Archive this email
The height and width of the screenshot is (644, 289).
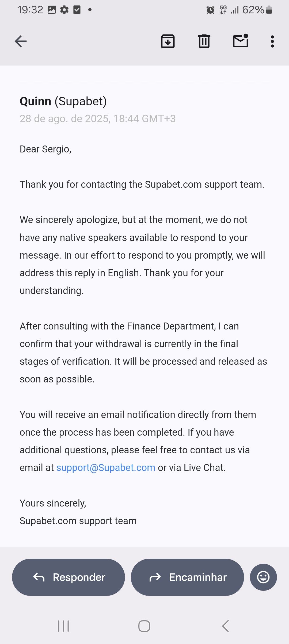pyautogui.click(x=168, y=41)
